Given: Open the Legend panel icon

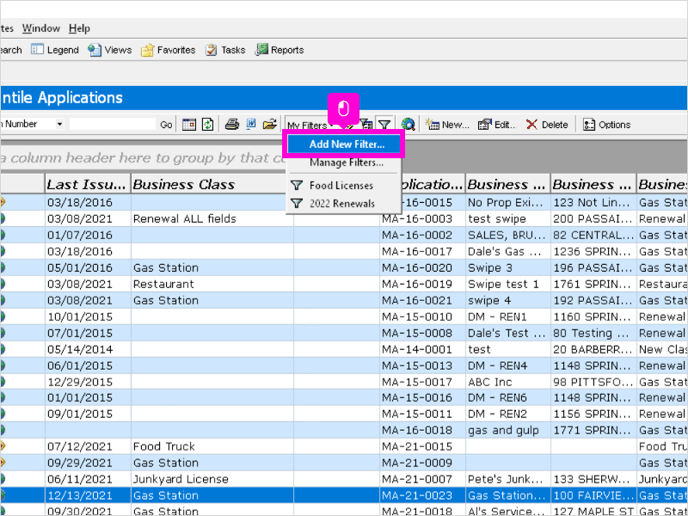Looking at the screenshot, I should tap(37, 50).
